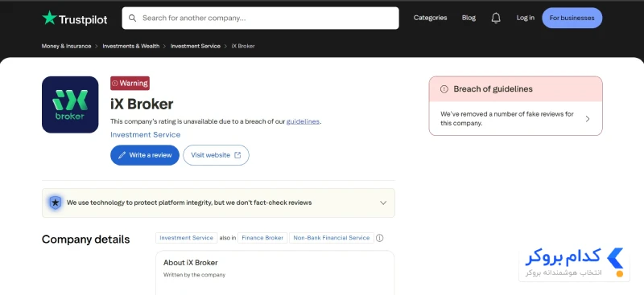Click the Trustpilot star logo
Viewport: 644px width, 295px height.
(49, 18)
